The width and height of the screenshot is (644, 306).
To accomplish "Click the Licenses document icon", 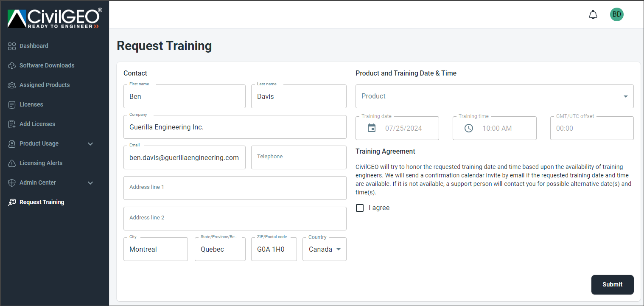I will tap(12, 104).
